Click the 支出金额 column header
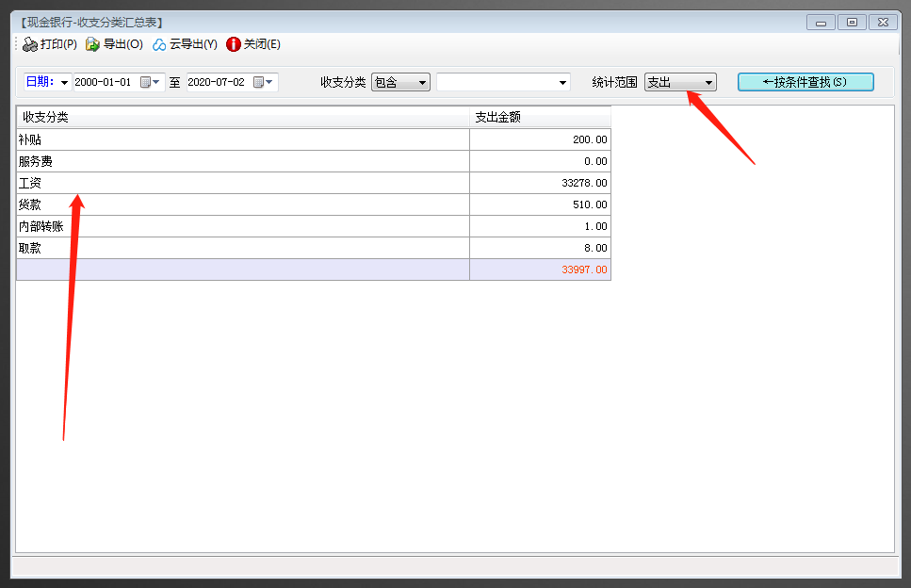Screen dimensions: 911x588 click(540, 118)
